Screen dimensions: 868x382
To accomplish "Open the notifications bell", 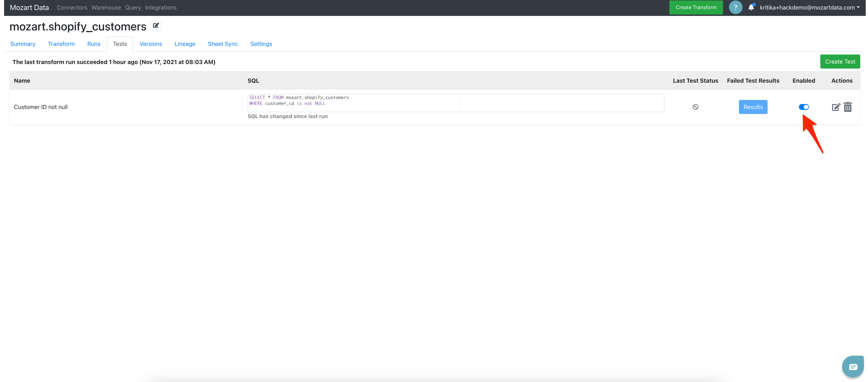I will pyautogui.click(x=751, y=7).
